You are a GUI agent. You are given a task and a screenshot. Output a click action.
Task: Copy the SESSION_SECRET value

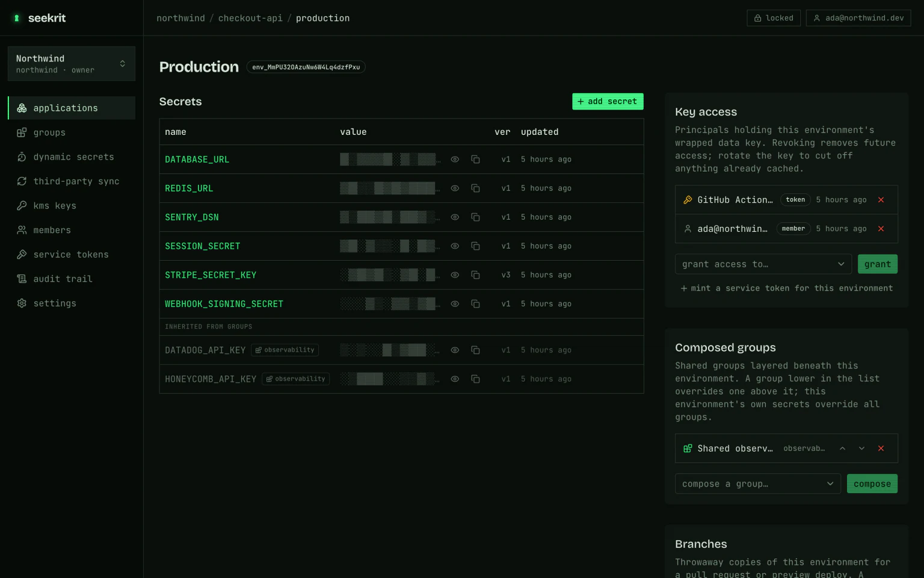point(475,246)
